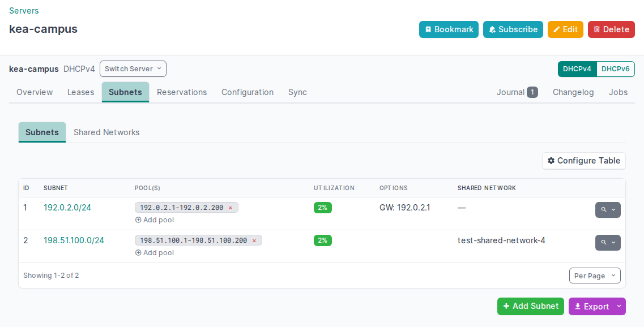Click utilization badge for 192.0.2.0/24
Viewport: 644px width, 327px height.
322,208
